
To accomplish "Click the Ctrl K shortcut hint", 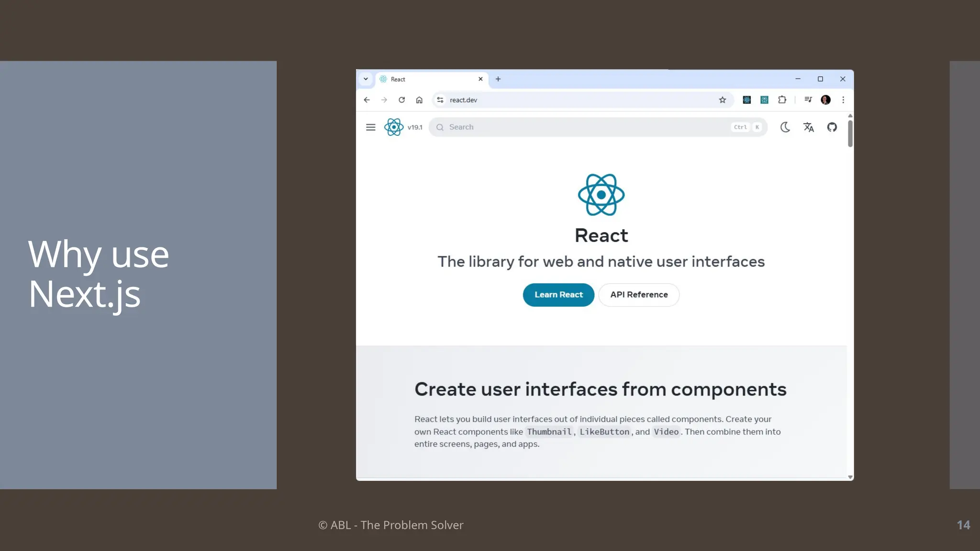I will pos(747,127).
